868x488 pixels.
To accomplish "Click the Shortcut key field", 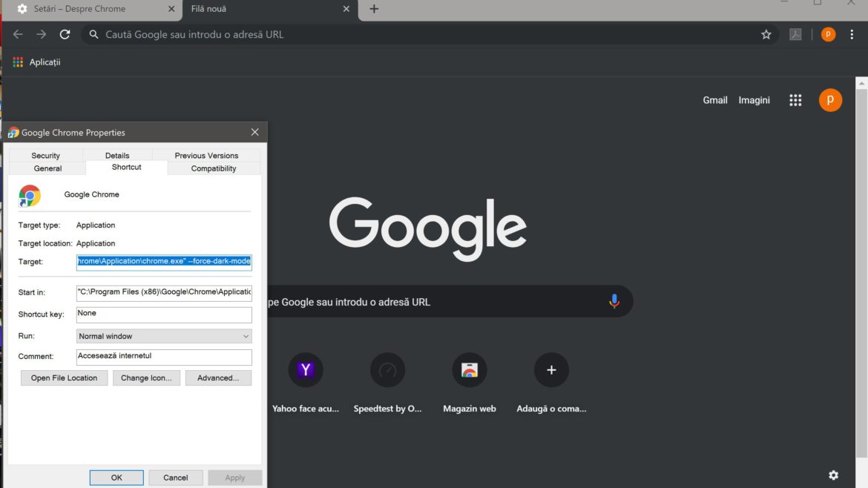I will point(164,314).
